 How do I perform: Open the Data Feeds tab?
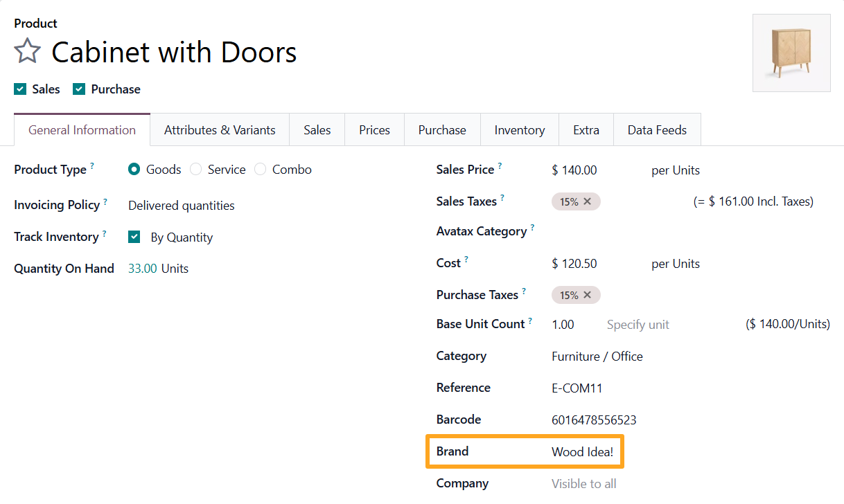coord(657,130)
